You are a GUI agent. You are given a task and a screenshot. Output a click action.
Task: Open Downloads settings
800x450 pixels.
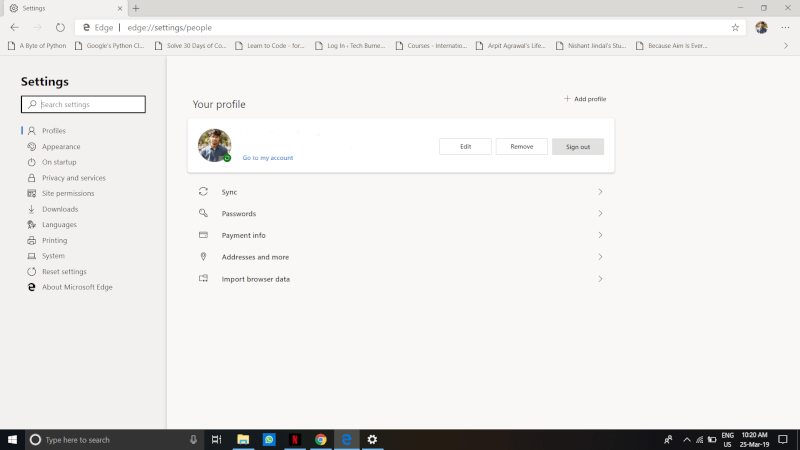coord(60,209)
